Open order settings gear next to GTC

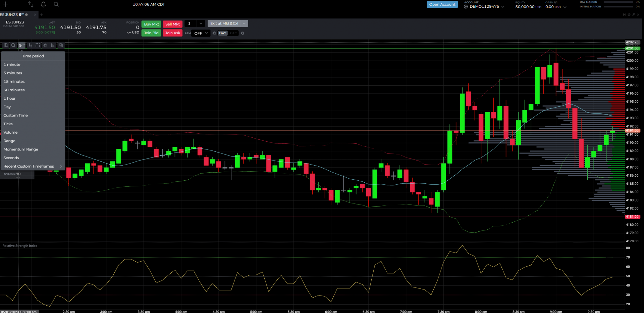243,33
